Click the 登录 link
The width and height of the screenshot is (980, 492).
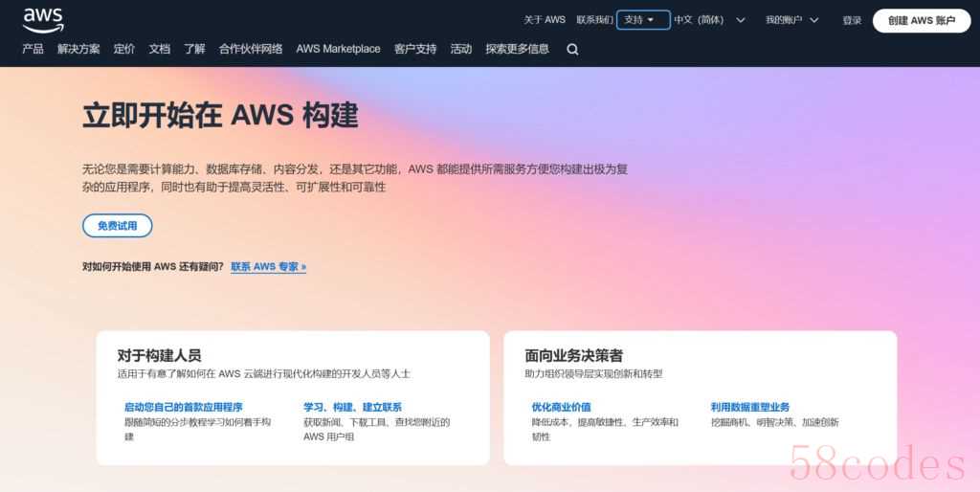point(852,21)
